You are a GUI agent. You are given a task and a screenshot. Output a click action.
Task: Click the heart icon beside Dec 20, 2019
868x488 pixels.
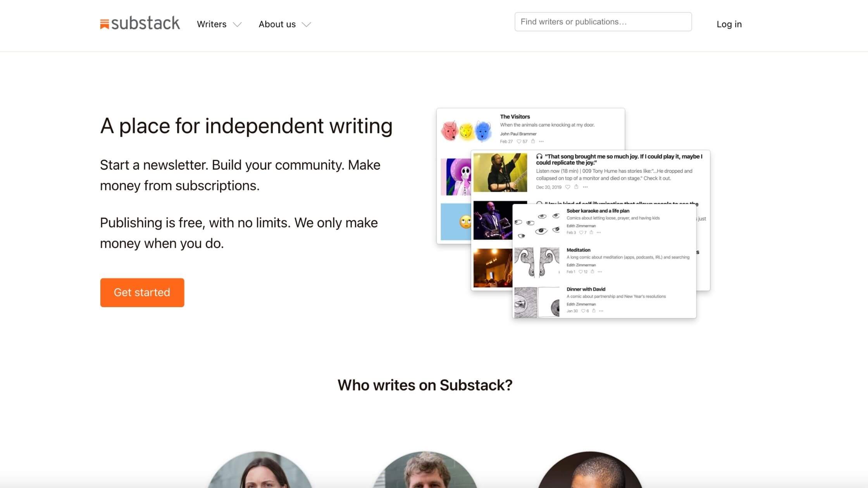click(568, 187)
